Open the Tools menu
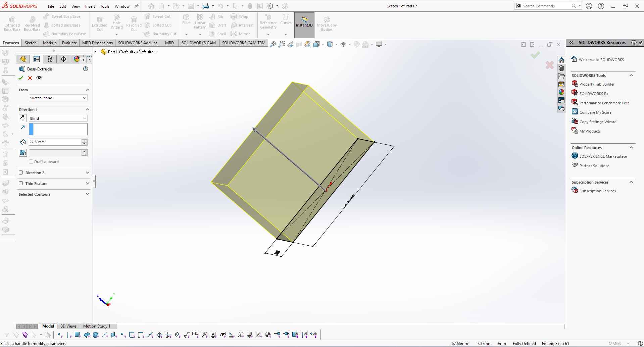This screenshot has height=347, width=644. 105,6
